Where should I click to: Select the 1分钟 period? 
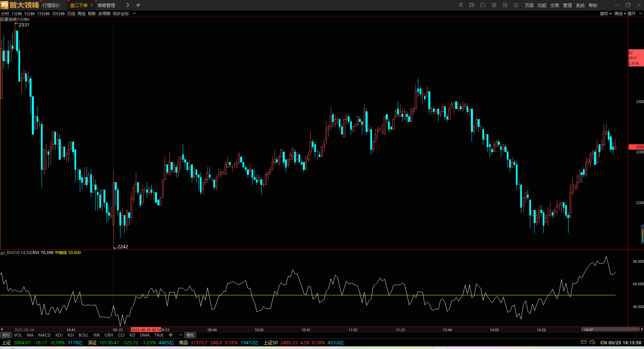tap(16, 13)
